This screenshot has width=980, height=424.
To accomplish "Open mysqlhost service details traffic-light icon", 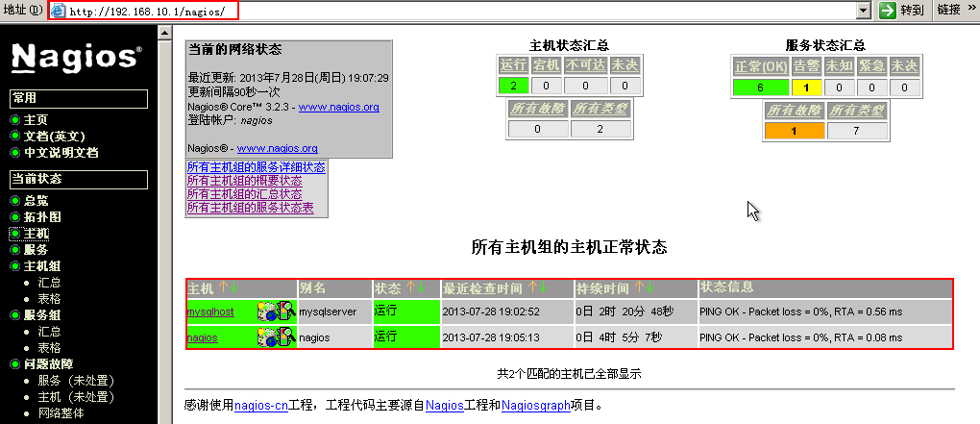I will click(286, 312).
